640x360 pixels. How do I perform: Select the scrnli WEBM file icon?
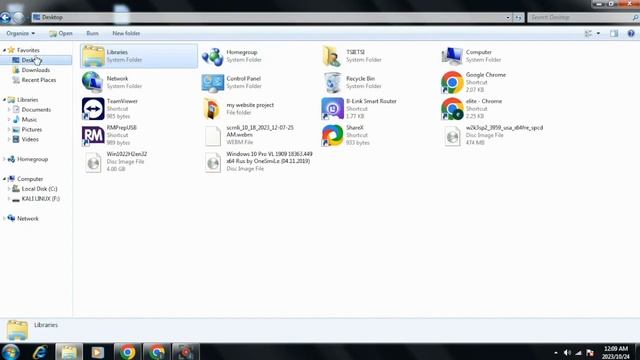coord(212,135)
